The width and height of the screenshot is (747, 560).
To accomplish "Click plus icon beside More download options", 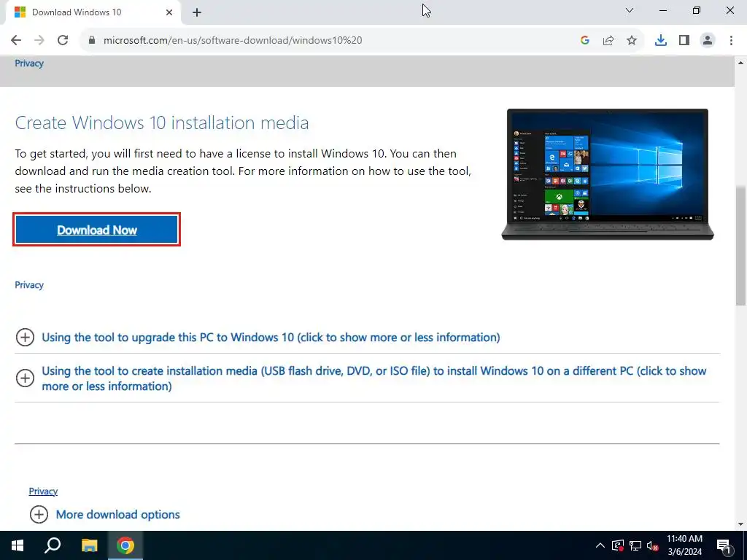I will click(39, 514).
